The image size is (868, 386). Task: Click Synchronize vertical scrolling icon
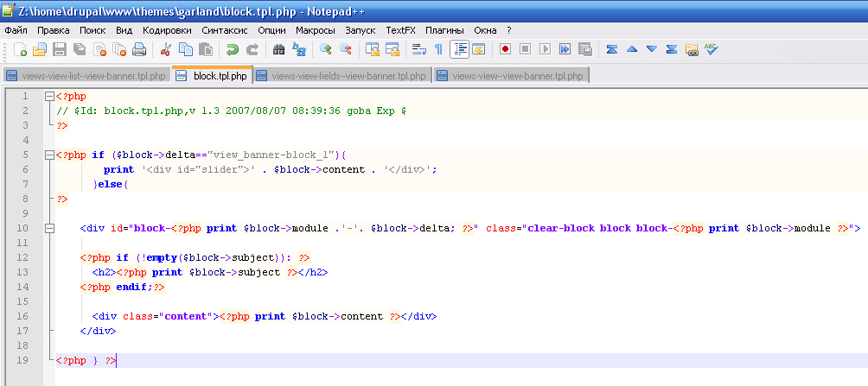pyautogui.click(x=372, y=50)
